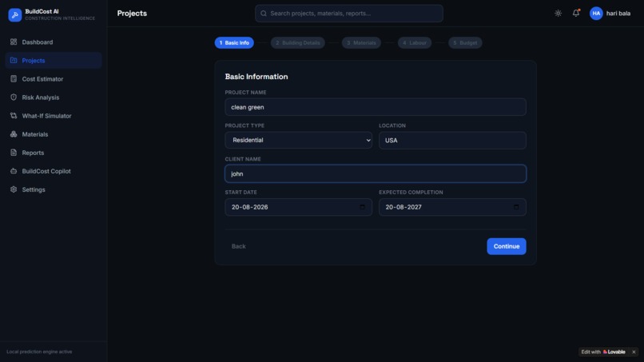644x362 pixels.
Task: Close the Edit with Lovable badge
Action: click(634, 352)
